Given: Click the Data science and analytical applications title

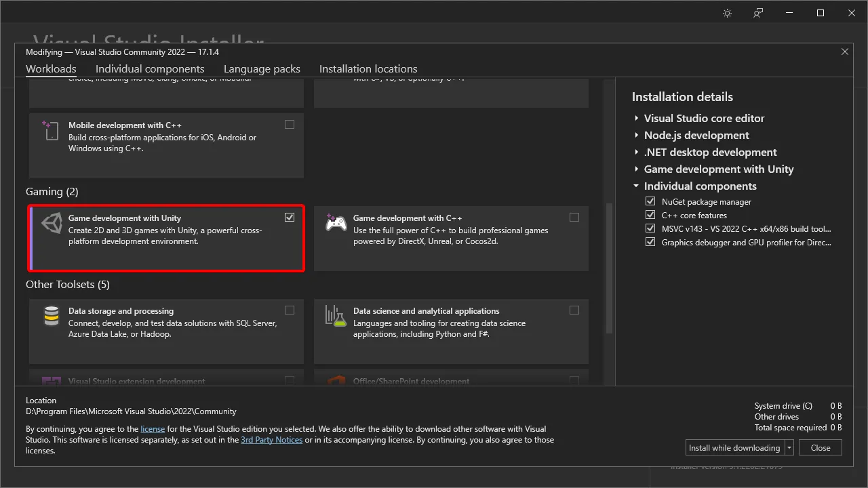Looking at the screenshot, I should pos(427,311).
